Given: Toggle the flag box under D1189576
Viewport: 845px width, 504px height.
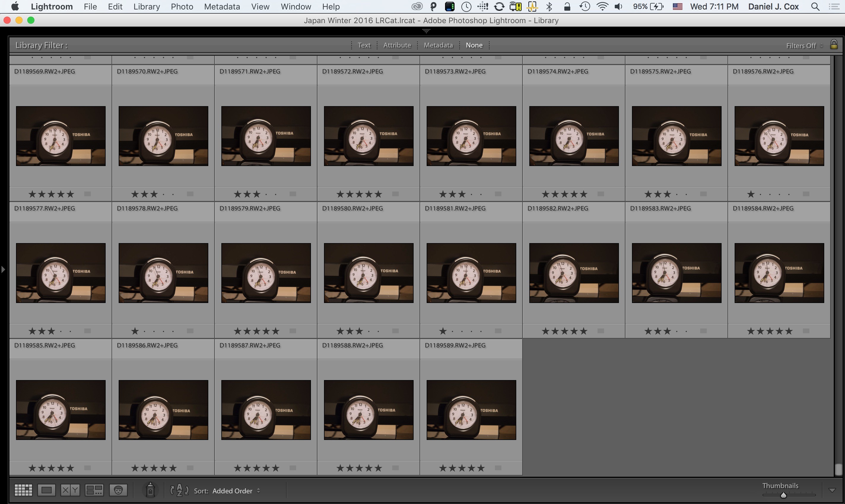Looking at the screenshot, I should point(806,194).
